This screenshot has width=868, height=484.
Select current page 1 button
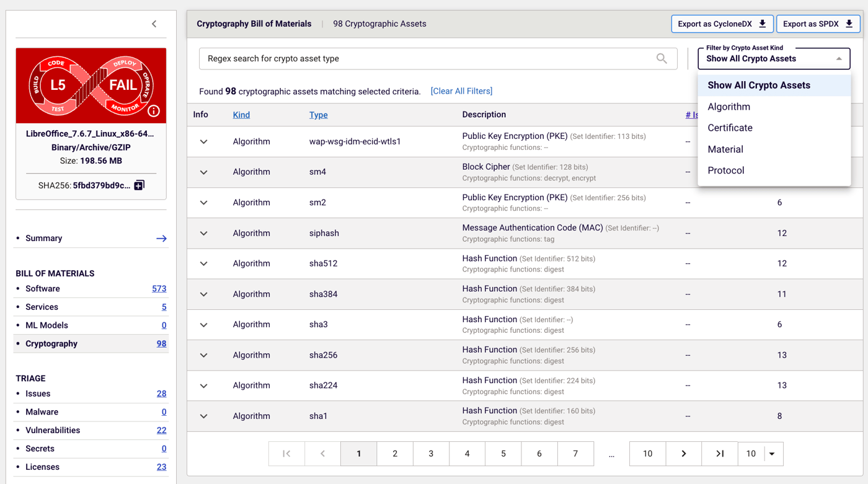point(359,454)
